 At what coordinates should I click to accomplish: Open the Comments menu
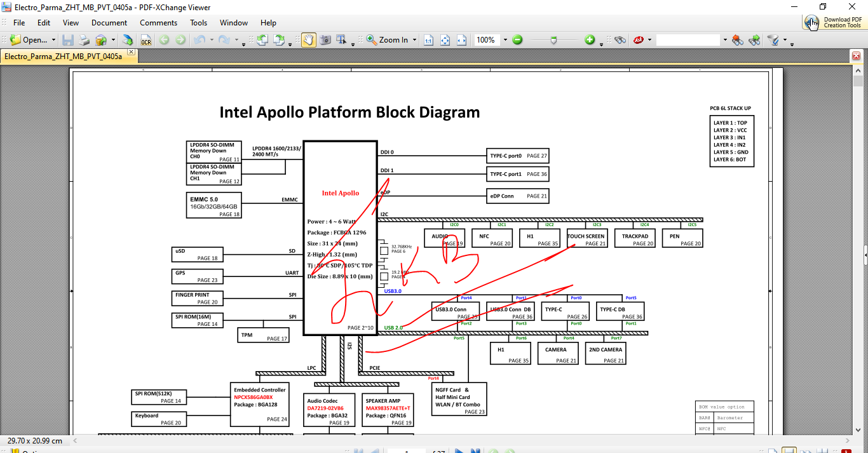pyautogui.click(x=159, y=22)
